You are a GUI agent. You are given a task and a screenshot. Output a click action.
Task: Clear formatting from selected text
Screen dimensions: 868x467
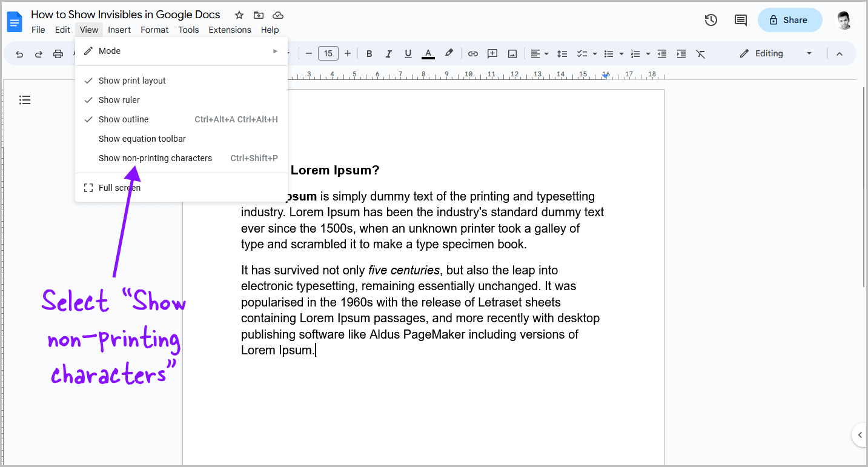pos(700,53)
